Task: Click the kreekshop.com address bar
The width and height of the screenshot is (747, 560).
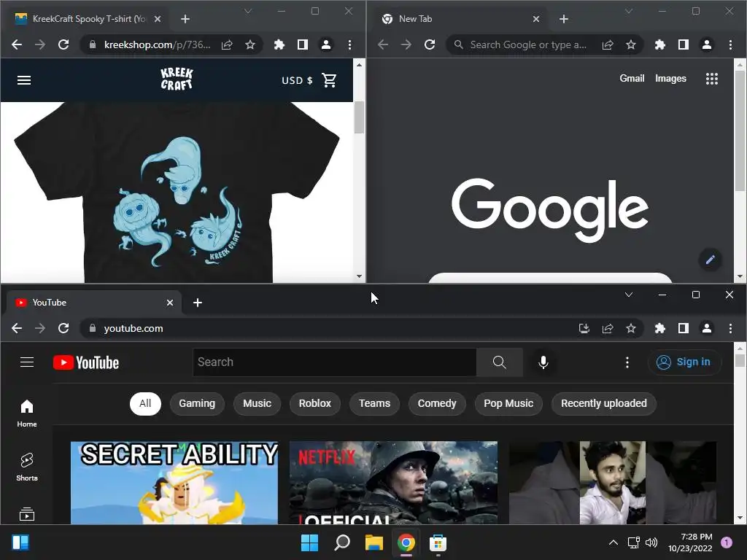Action: pyautogui.click(x=158, y=44)
